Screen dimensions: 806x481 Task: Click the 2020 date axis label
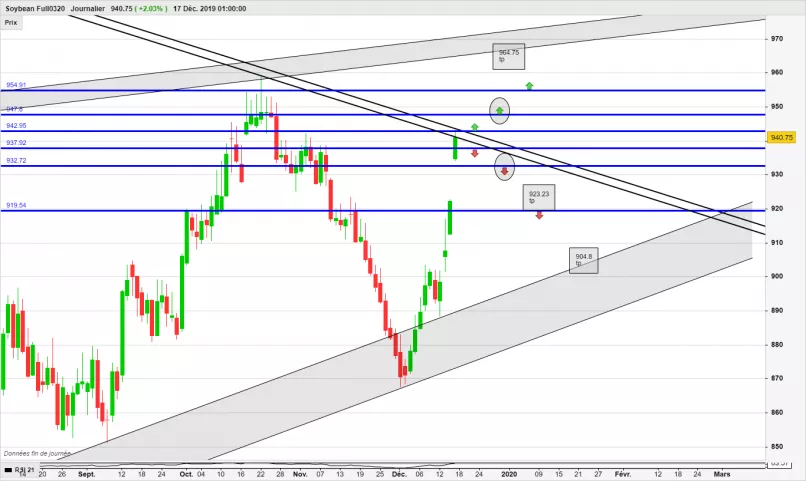click(x=509, y=474)
